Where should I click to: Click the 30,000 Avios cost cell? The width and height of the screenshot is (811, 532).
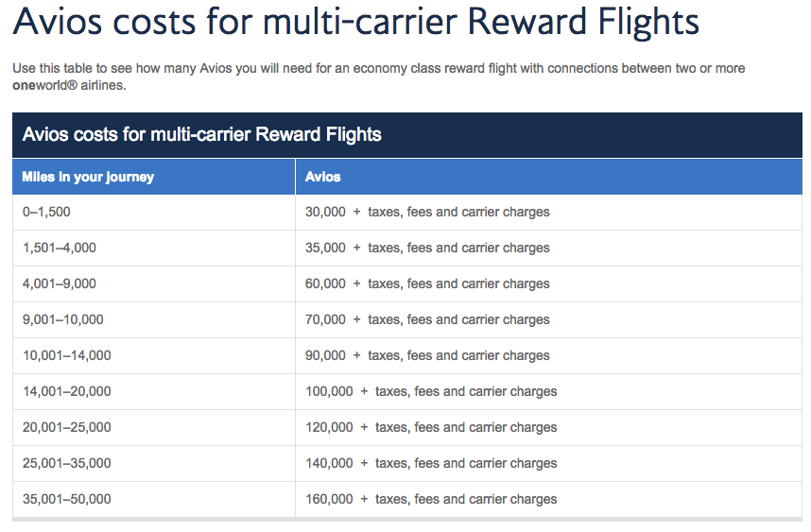[549, 213]
